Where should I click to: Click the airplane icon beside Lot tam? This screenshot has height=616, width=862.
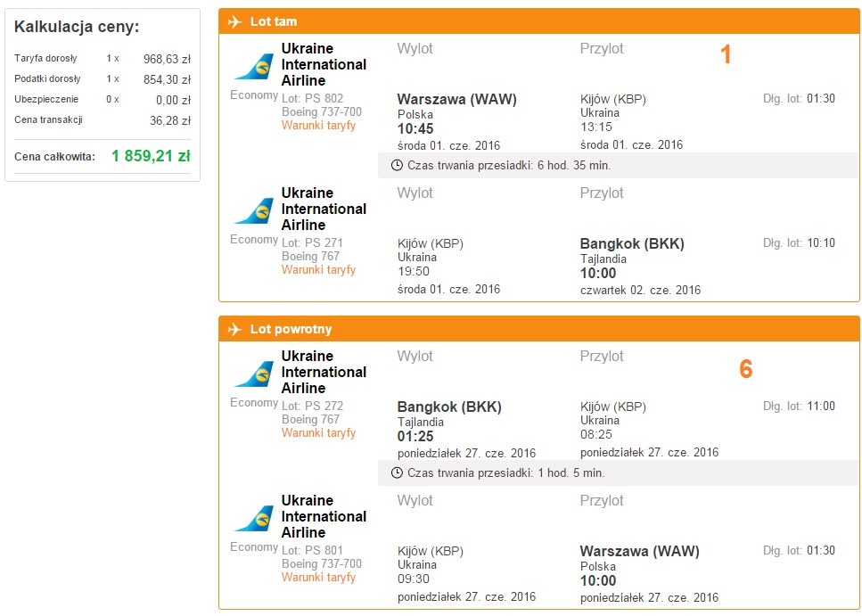coord(234,21)
